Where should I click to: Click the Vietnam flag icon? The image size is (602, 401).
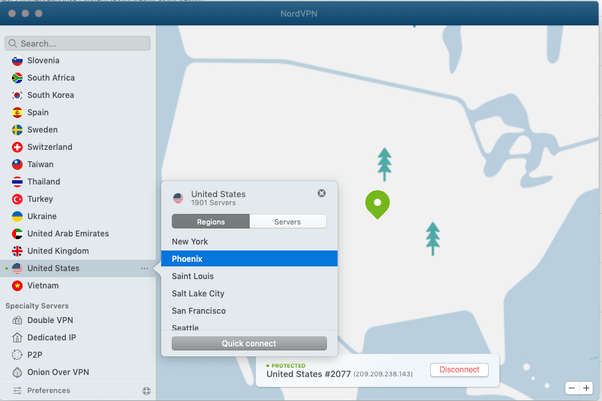pos(17,286)
